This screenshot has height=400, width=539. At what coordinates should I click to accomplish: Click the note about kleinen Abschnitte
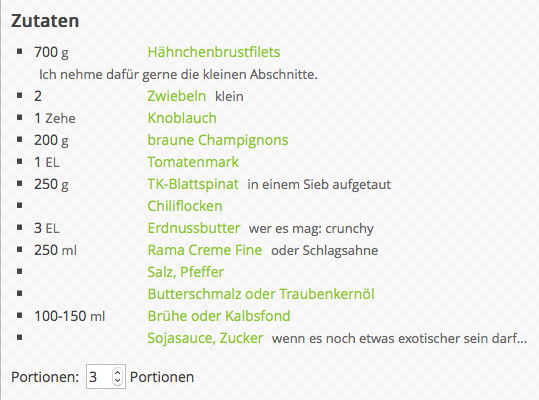tap(178, 74)
